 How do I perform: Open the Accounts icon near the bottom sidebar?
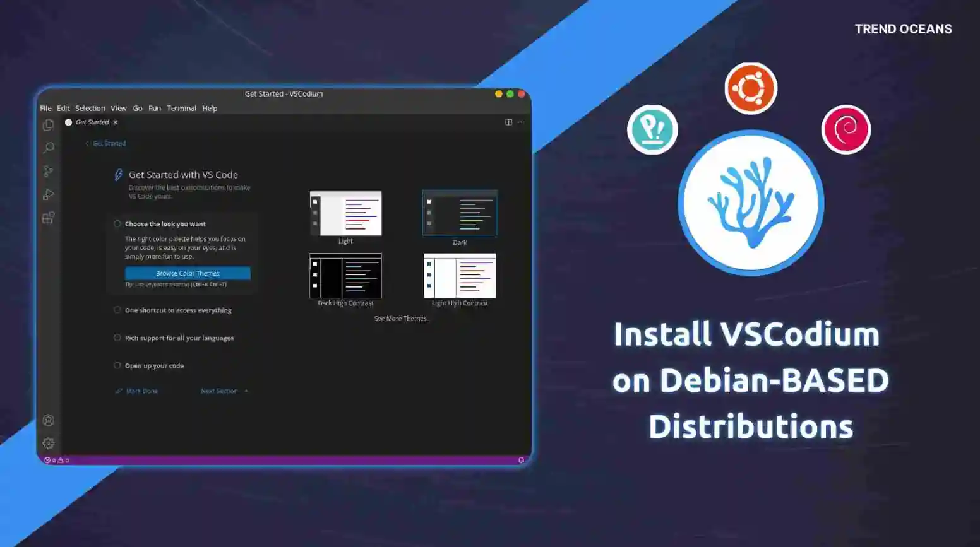click(48, 420)
